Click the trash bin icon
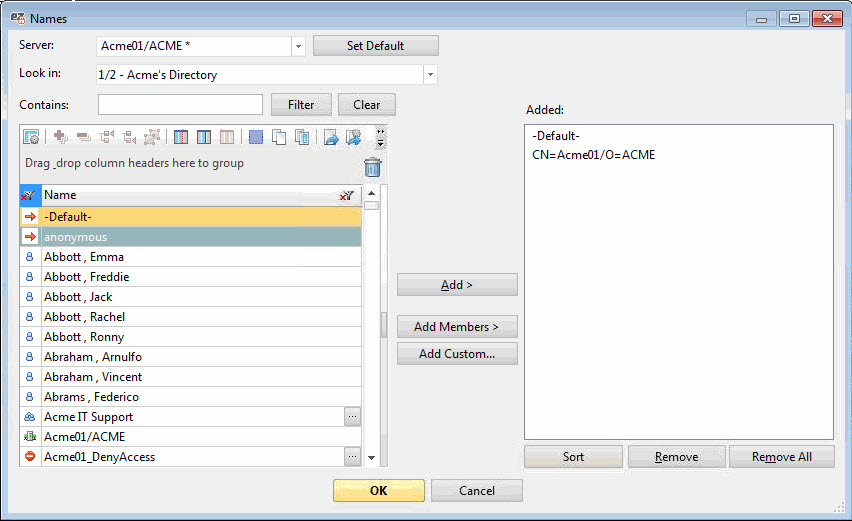 (x=373, y=167)
